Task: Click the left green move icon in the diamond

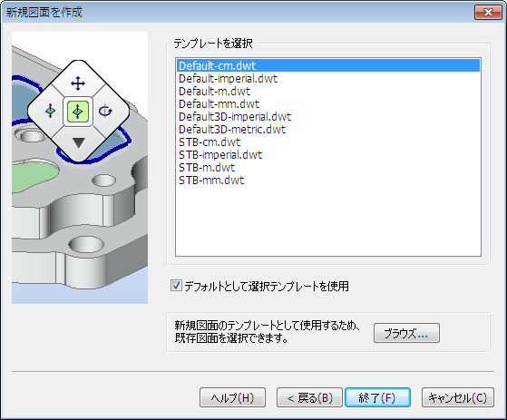Action: point(51,111)
